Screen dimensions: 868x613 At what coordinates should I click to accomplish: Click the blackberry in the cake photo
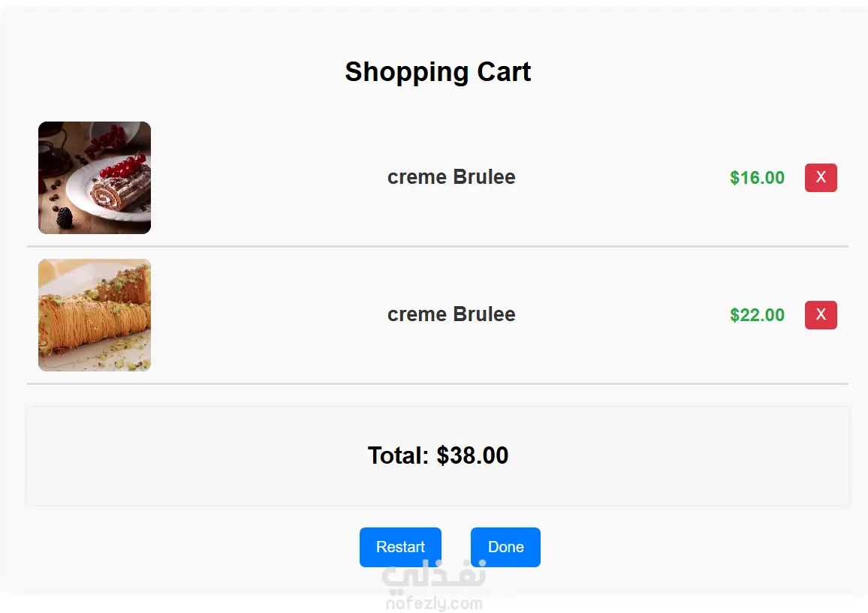click(64, 218)
